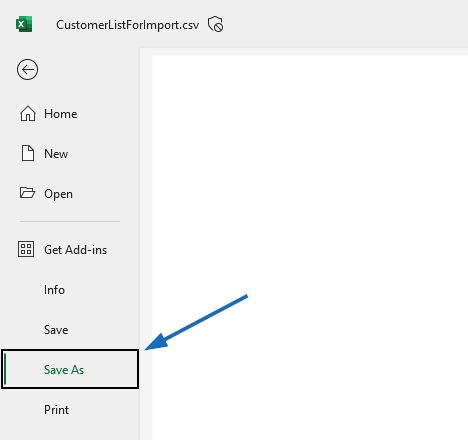
Task: Click the blank page icon for New
Action: click(x=28, y=153)
